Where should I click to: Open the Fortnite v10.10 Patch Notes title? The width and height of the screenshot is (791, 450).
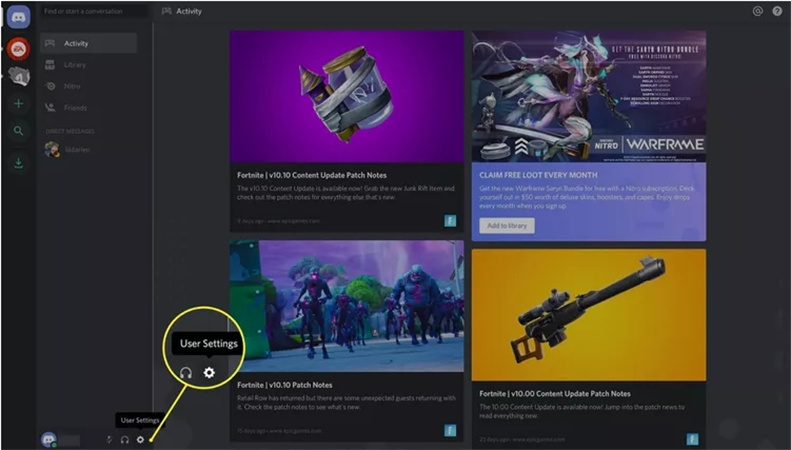coord(285,385)
